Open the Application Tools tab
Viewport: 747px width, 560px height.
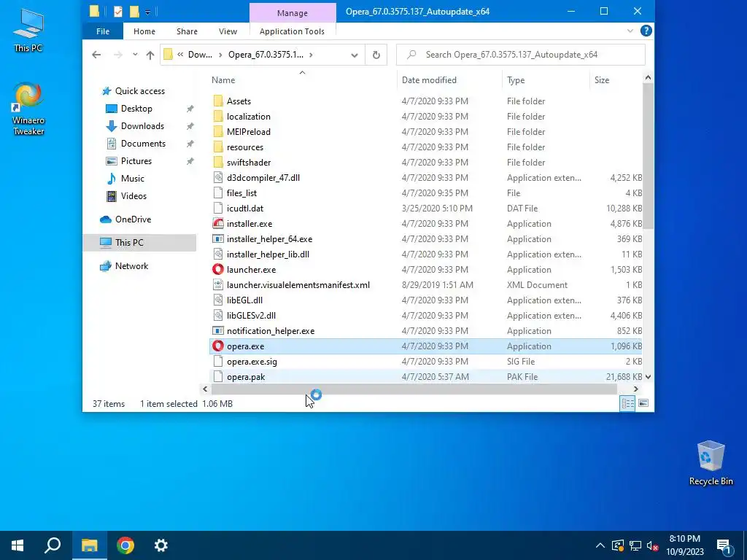(292, 31)
